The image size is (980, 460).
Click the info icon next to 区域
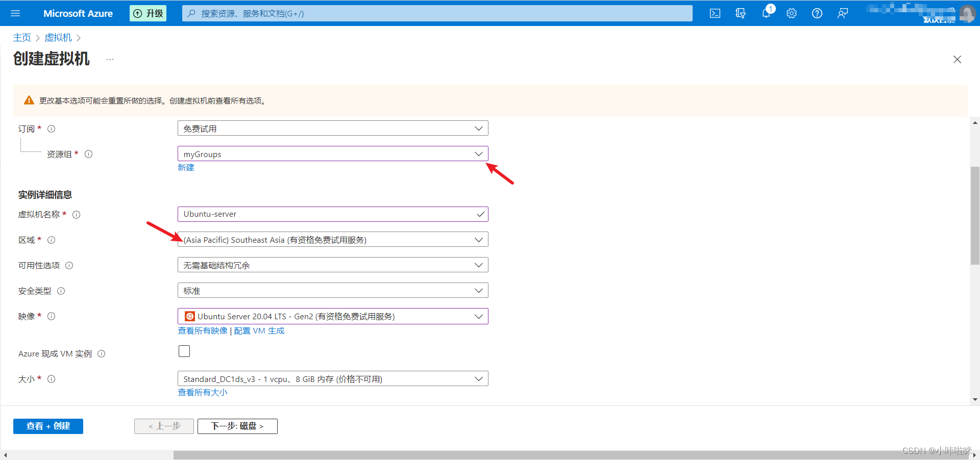point(52,240)
